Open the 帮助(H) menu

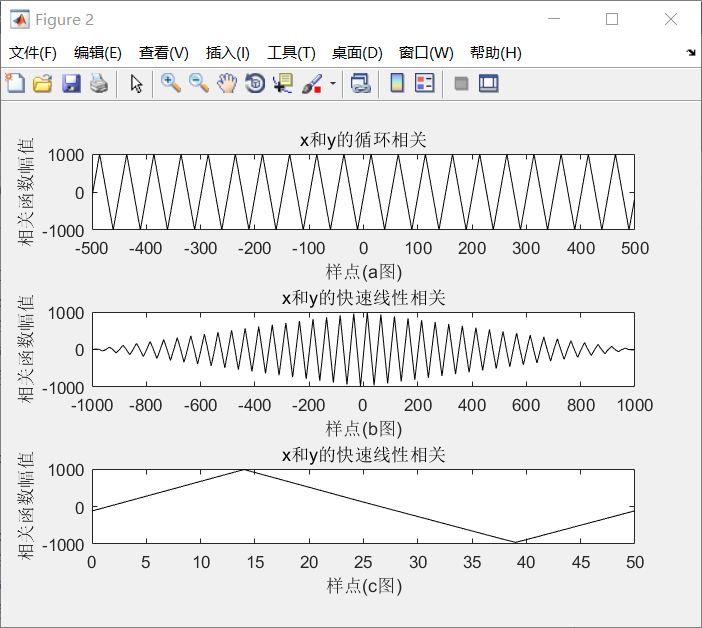496,53
